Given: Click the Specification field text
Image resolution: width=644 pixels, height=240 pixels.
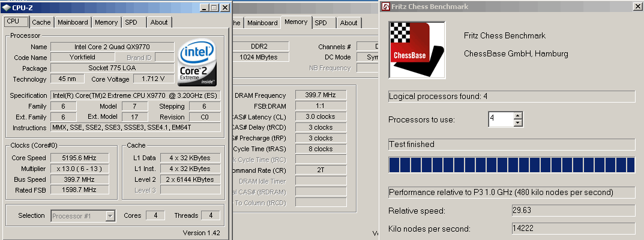Looking at the screenshot, I should click(x=136, y=95).
